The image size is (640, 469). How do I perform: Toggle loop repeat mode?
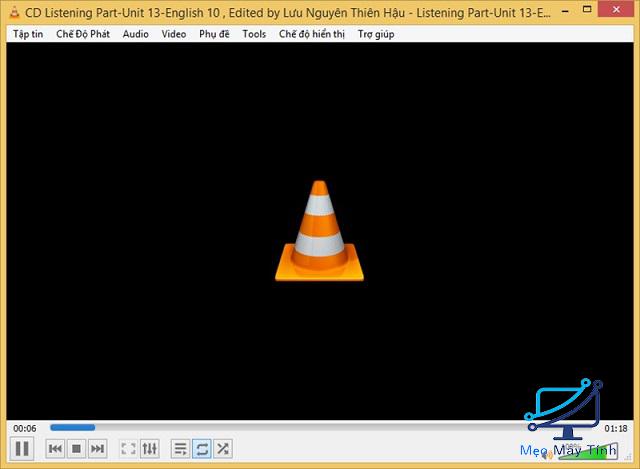pos(202,449)
